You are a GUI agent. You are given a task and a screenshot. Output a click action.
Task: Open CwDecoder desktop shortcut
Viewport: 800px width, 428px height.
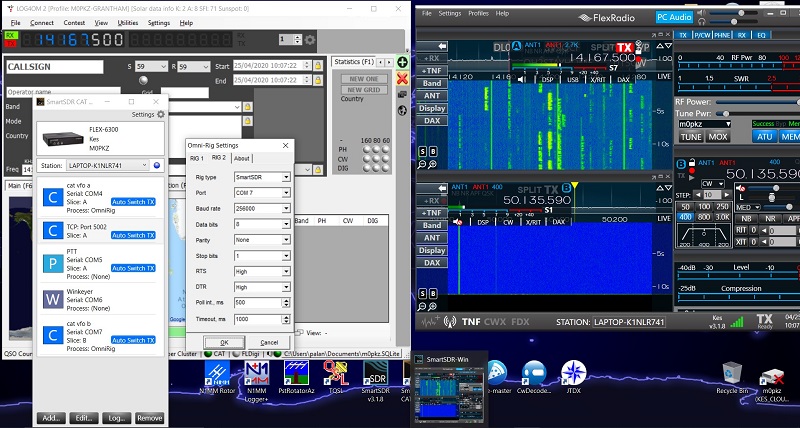click(x=534, y=377)
